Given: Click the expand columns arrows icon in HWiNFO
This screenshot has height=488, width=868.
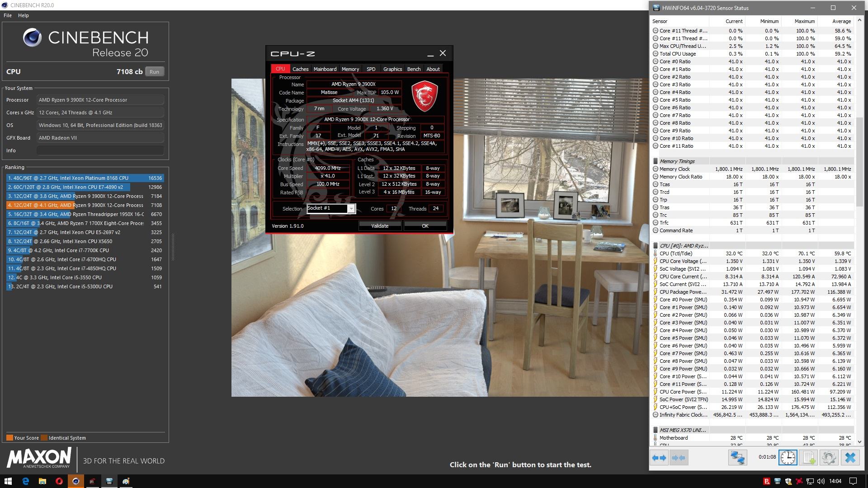Looking at the screenshot, I should [x=659, y=458].
